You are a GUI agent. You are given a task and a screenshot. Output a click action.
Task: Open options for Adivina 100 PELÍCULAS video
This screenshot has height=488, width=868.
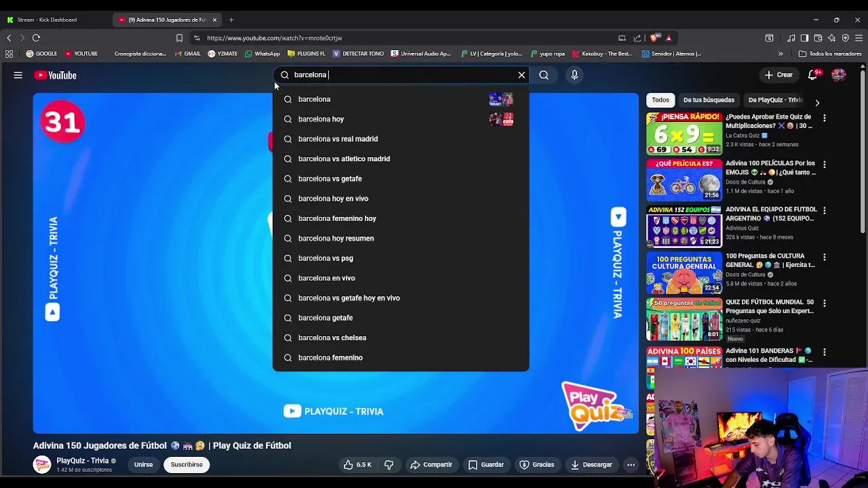pos(825,165)
